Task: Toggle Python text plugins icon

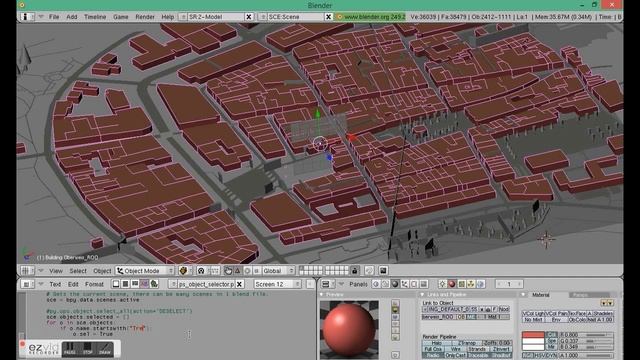Action: 154,284
